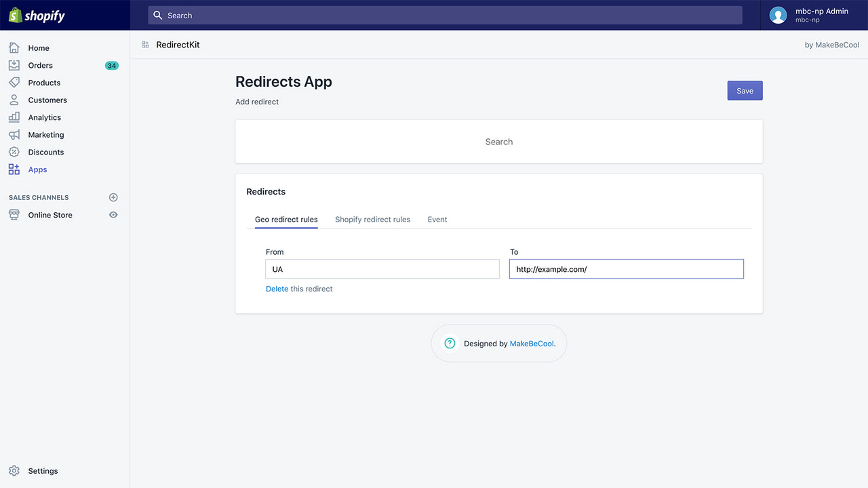Screen dimensions: 868x488
Task: Delete the UA redirect rule
Action: coord(277,289)
